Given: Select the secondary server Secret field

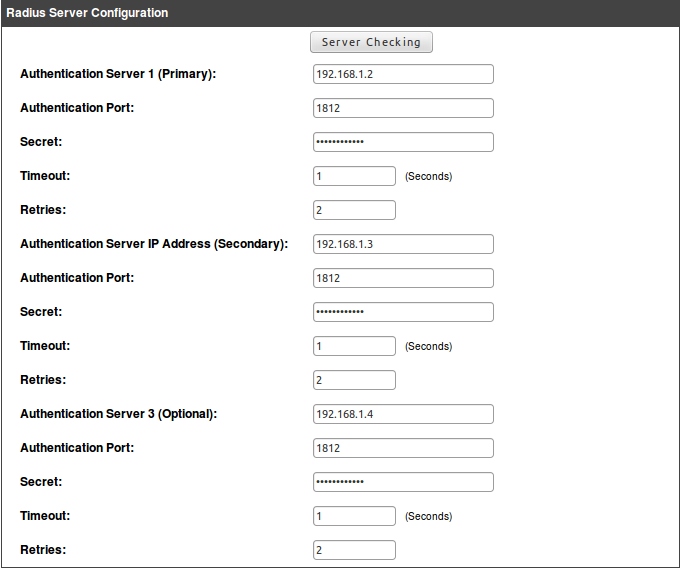Looking at the screenshot, I should pyautogui.click(x=403, y=312).
